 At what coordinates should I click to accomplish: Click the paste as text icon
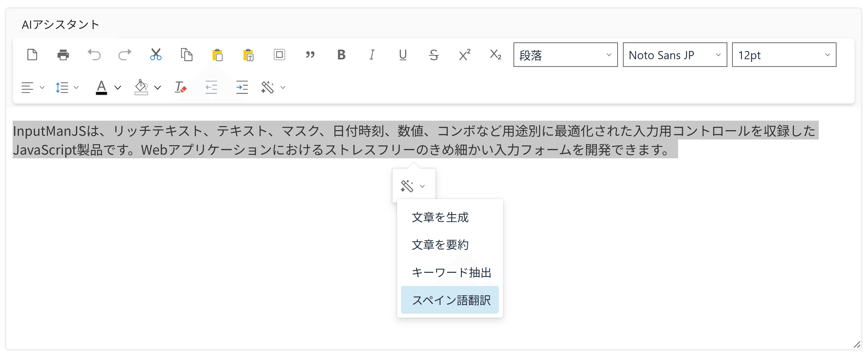tap(248, 55)
